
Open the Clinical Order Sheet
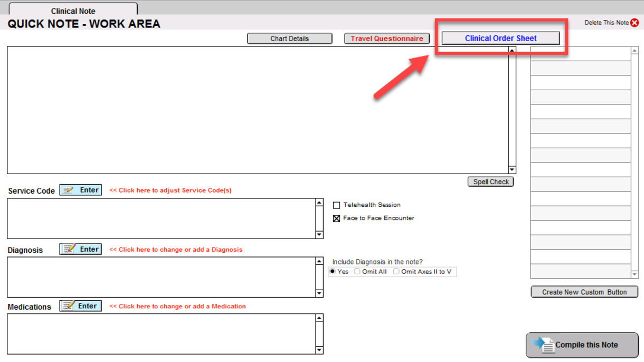(x=500, y=38)
